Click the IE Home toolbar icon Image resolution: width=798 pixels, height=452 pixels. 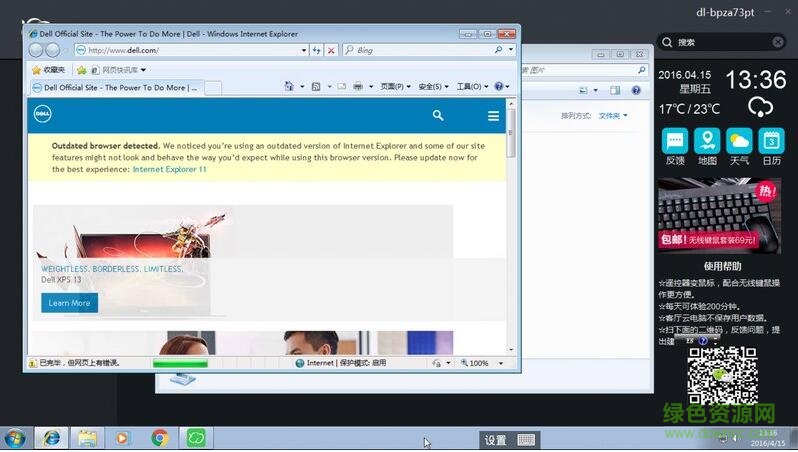289,87
